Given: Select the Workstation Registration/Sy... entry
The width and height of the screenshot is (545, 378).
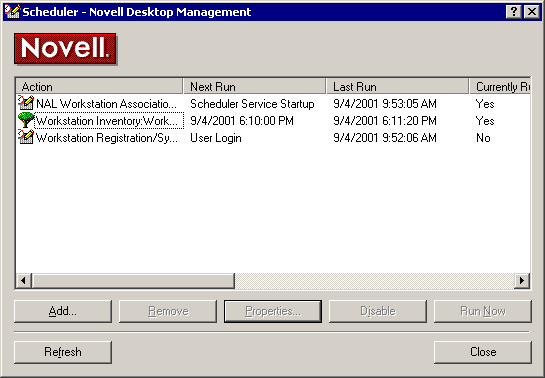Looking at the screenshot, I should coord(107,138).
